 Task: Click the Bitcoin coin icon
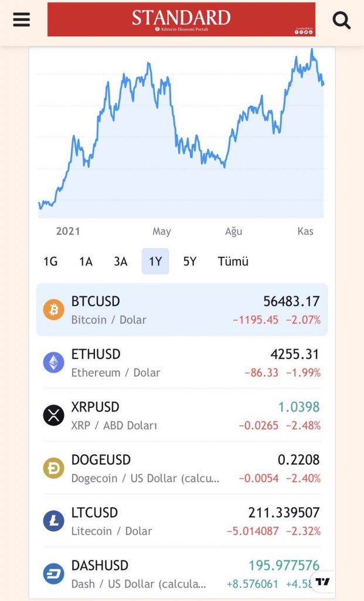[54, 309]
